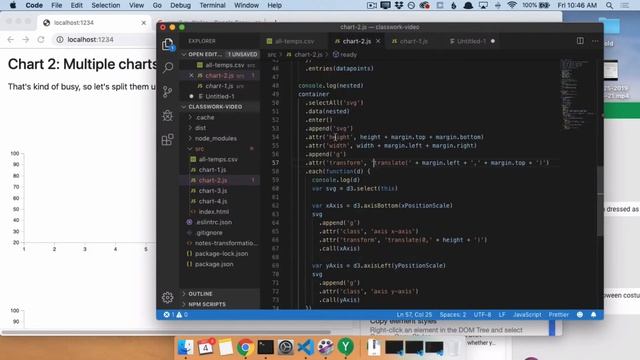640x360 pixels.
Task: Open the File menu
Action: tap(57, 5)
